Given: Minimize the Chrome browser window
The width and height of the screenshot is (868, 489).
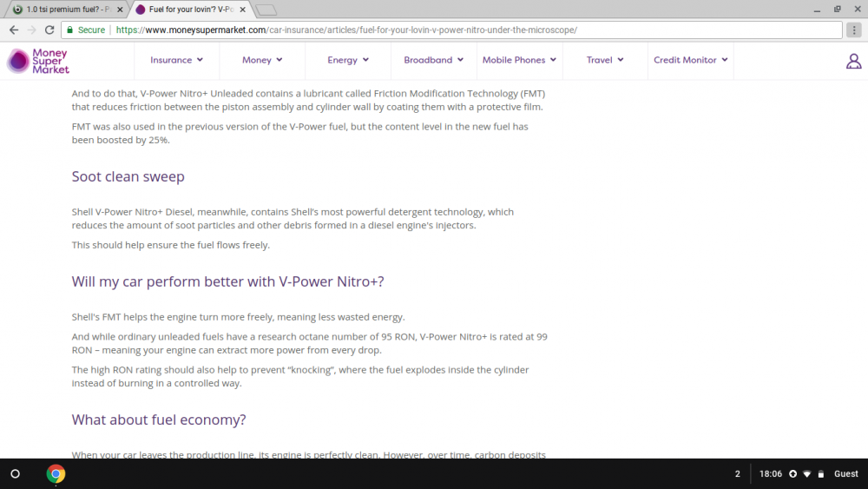Looking at the screenshot, I should (x=817, y=10).
